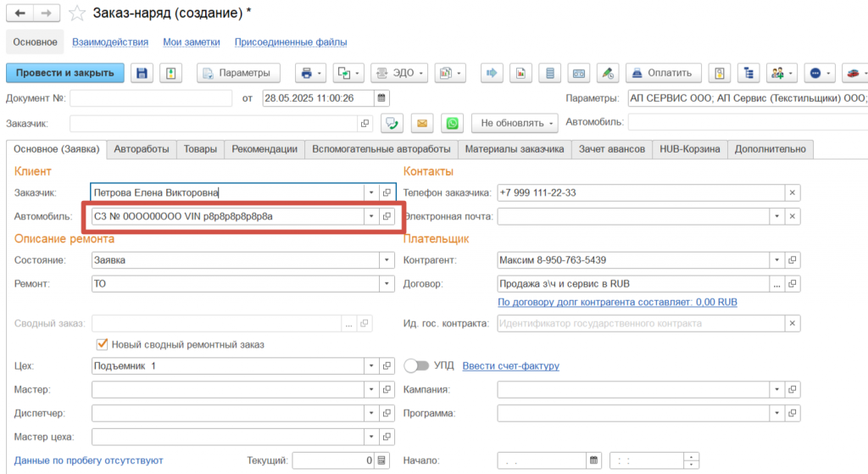Image resolution: width=868 pixels, height=474 pixels.
Task: Click the save diskette icon in toolbar
Action: (x=142, y=73)
